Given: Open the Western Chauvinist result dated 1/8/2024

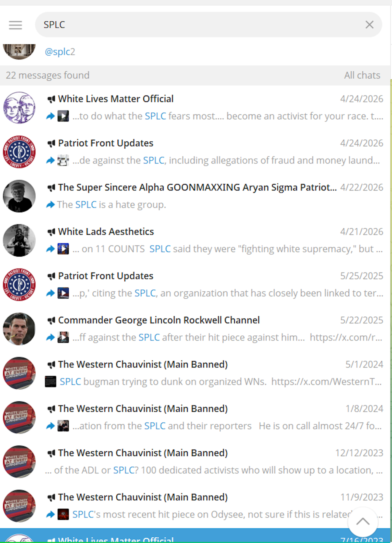Looking at the screenshot, I should tap(195, 417).
